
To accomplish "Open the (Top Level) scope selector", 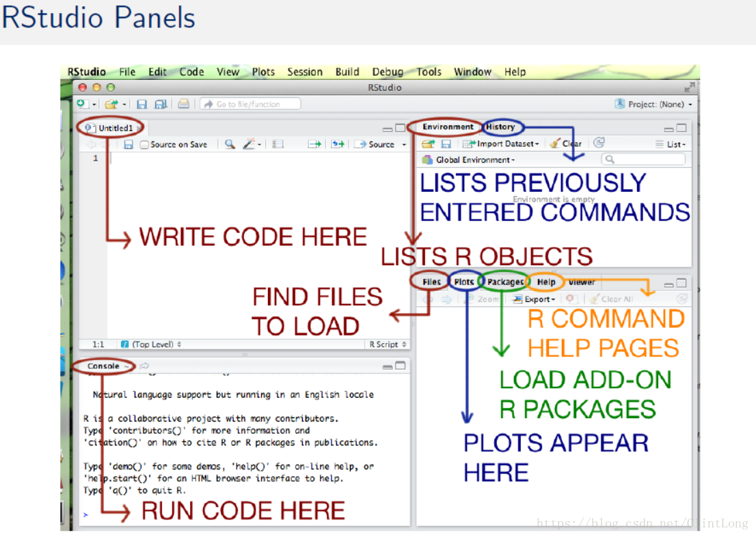I will click(151, 344).
